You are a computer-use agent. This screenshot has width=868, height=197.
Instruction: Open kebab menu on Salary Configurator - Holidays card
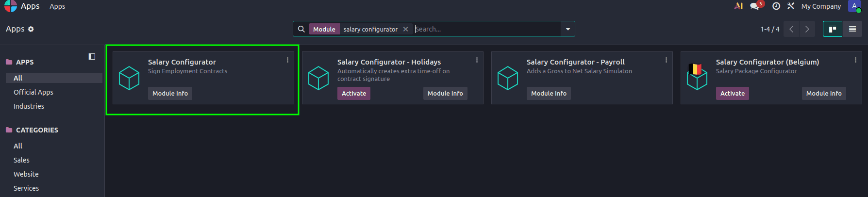(477, 60)
